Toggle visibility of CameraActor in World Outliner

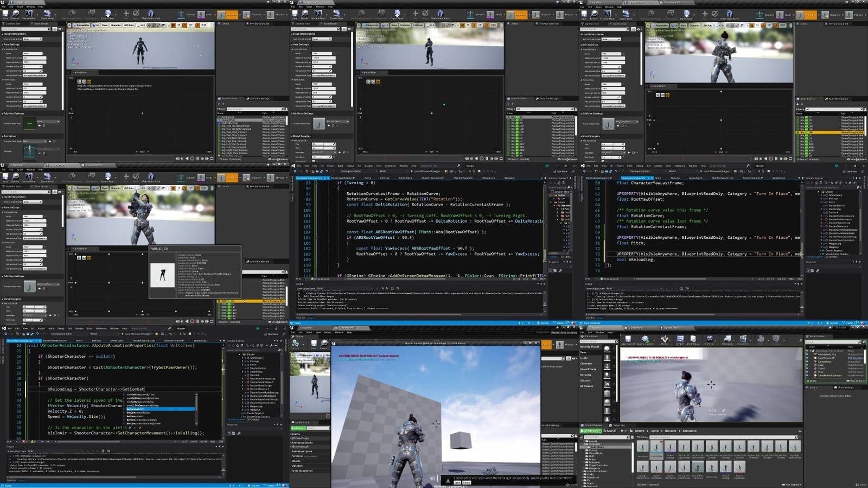click(x=807, y=361)
